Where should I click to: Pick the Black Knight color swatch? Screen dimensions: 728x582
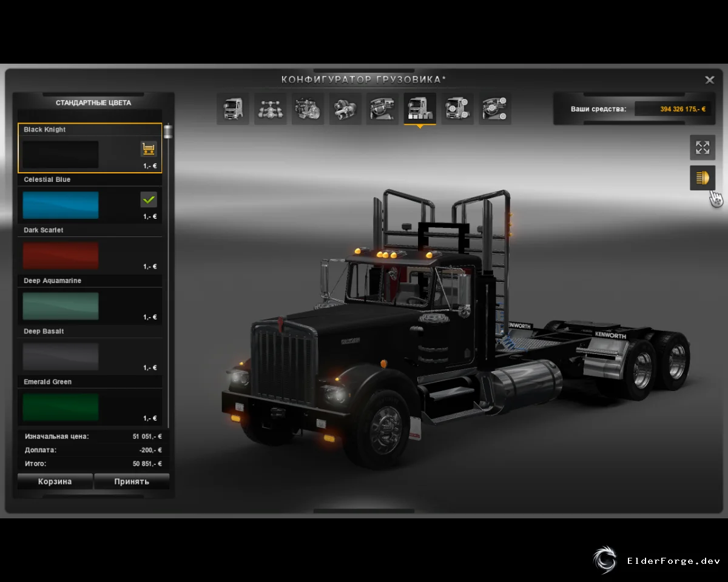61,155
